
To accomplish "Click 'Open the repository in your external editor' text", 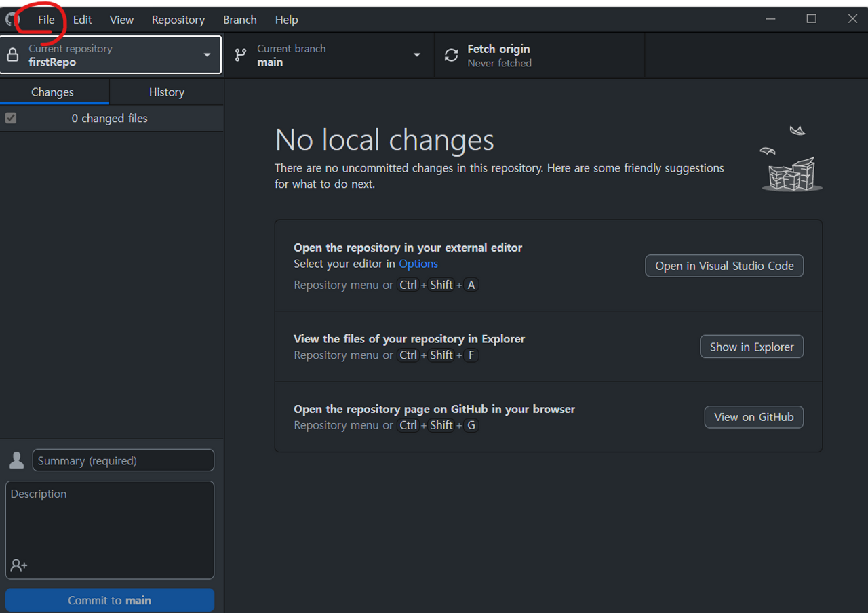I will tap(408, 248).
